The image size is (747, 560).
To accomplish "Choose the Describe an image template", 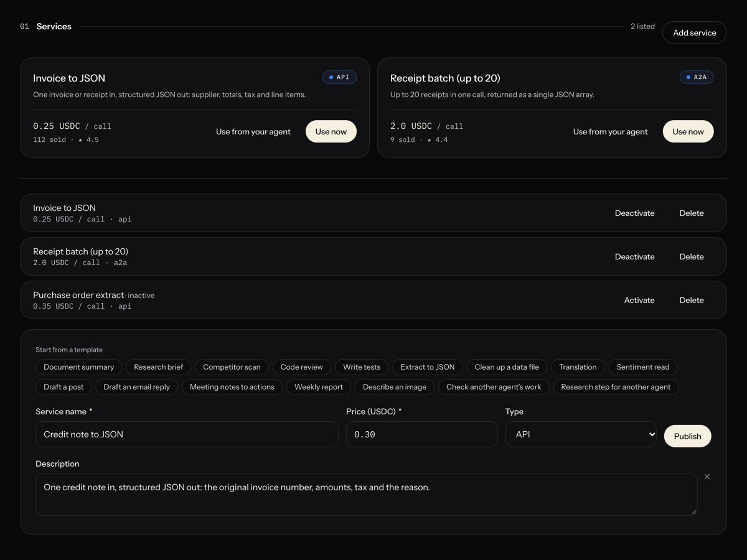I will [395, 387].
